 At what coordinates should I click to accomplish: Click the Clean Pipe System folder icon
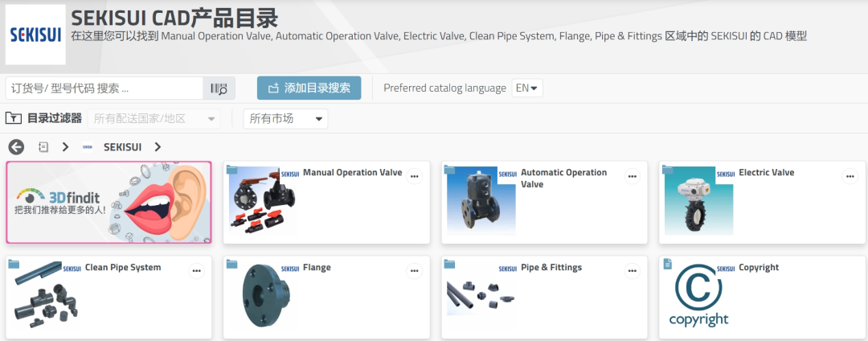(14, 264)
